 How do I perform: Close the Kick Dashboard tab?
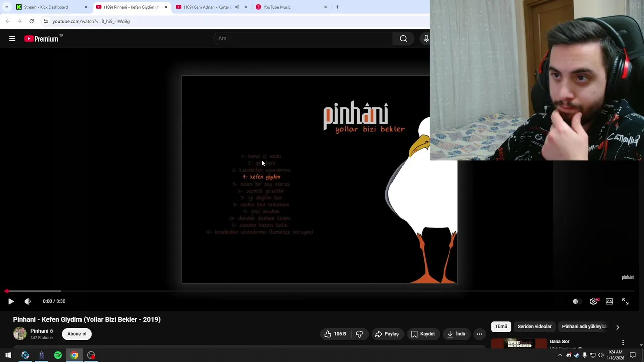pyautogui.click(x=86, y=7)
